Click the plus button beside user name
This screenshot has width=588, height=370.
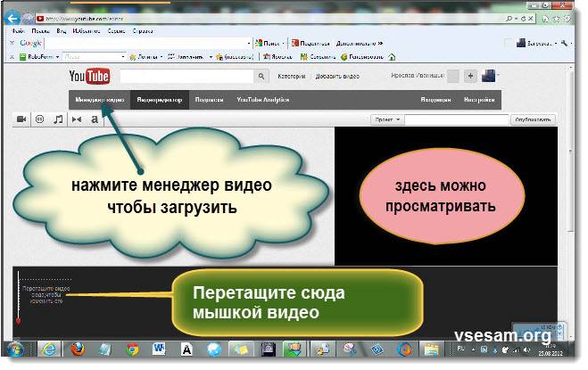[x=471, y=77]
